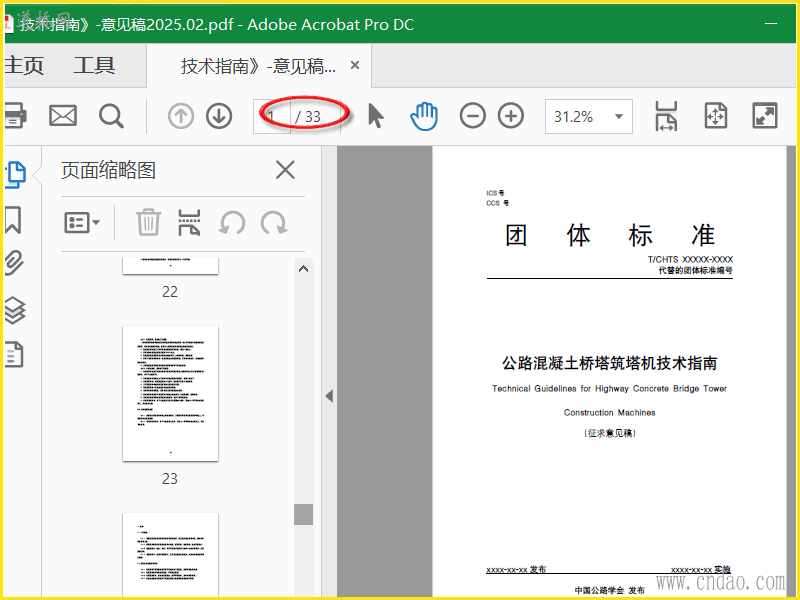This screenshot has width=800, height=600.
Task: Open Bookmarks sidebar panel
Action: pyautogui.click(x=13, y=220)
